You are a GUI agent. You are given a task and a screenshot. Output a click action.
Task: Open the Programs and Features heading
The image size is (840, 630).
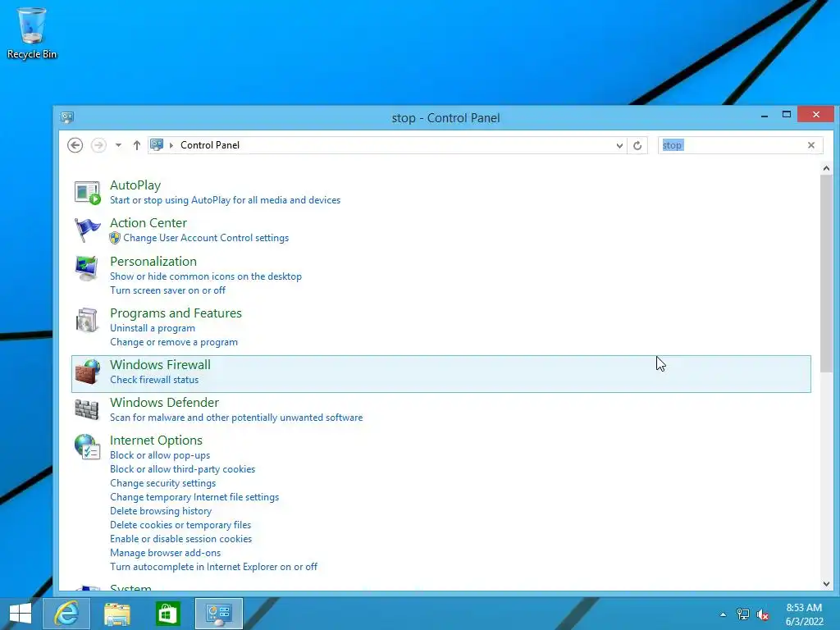[x=176, y=313]
